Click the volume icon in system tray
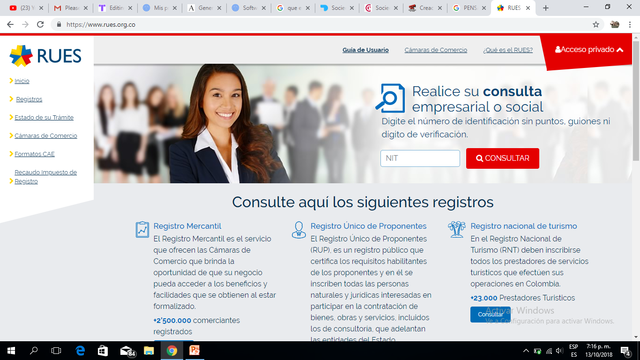 (x=559, y=351)
